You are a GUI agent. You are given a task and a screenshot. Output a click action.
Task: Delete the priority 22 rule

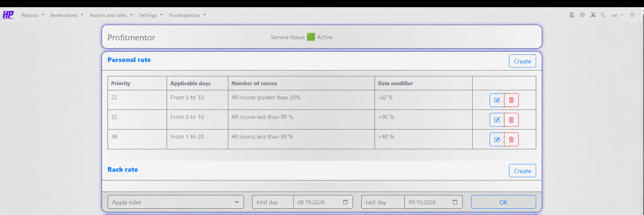click(x=511, y=100)
